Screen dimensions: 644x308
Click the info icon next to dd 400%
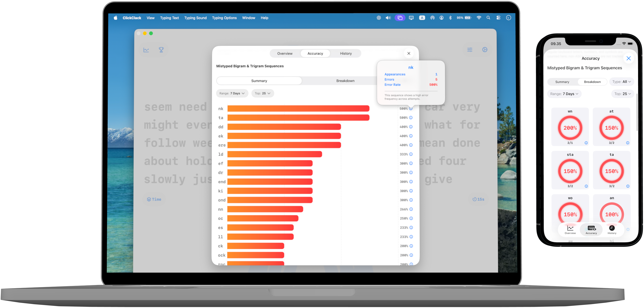pyautogui.click(x=411, y=127)
